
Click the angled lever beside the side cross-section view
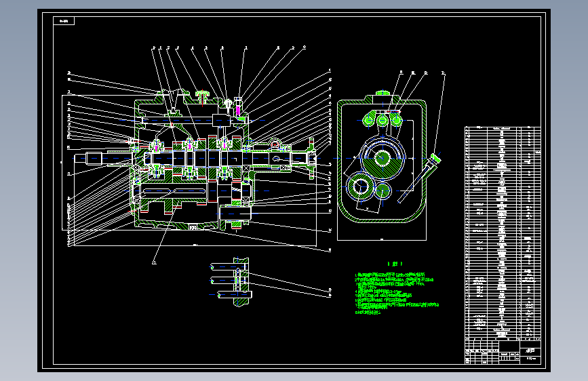pos(419,178)
